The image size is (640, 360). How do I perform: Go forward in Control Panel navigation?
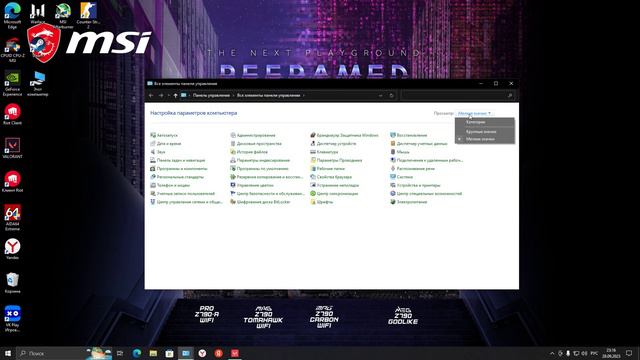tap(161, 96)
